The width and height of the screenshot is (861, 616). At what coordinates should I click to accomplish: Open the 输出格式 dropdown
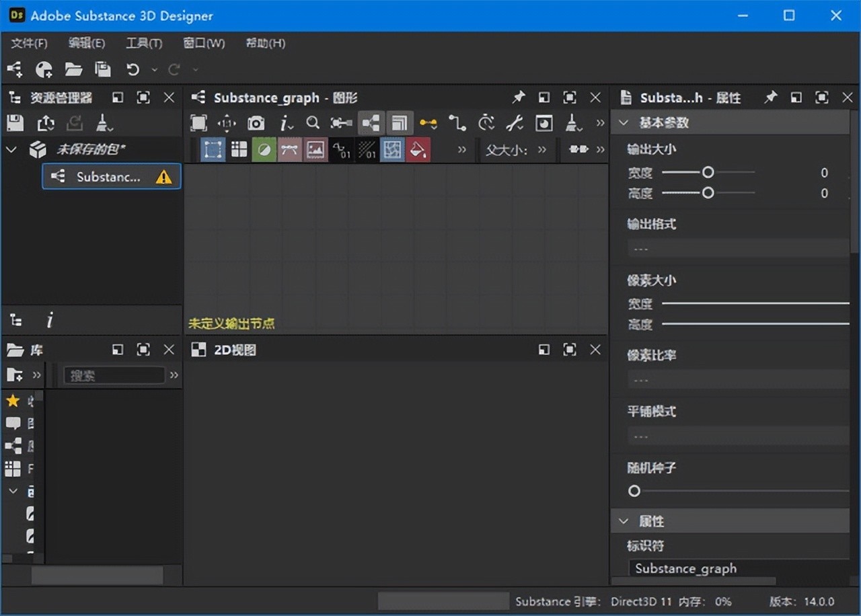pos(737,249)
